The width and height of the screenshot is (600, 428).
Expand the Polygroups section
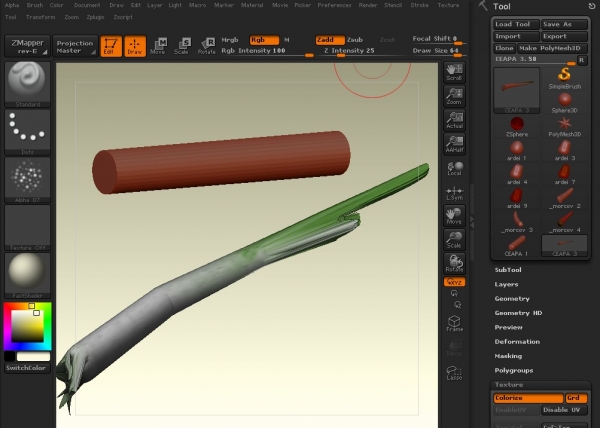pyautogui.click(x=514, y=371)
